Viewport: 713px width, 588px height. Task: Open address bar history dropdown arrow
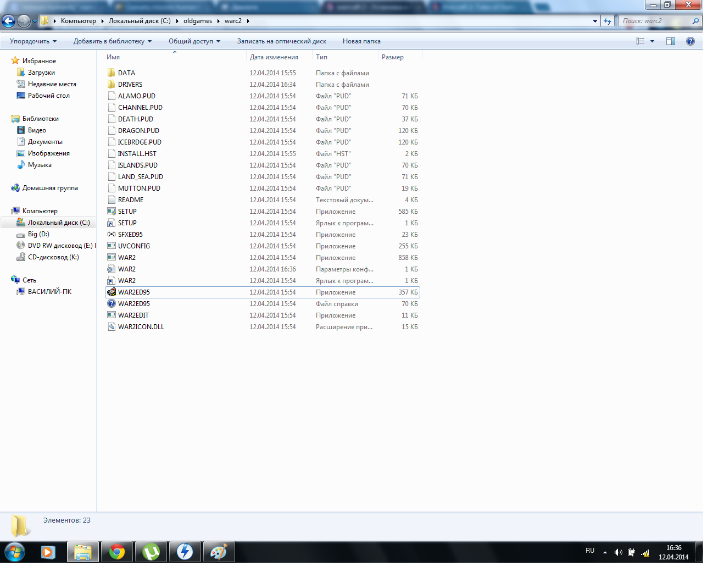(x=595, y=21)
